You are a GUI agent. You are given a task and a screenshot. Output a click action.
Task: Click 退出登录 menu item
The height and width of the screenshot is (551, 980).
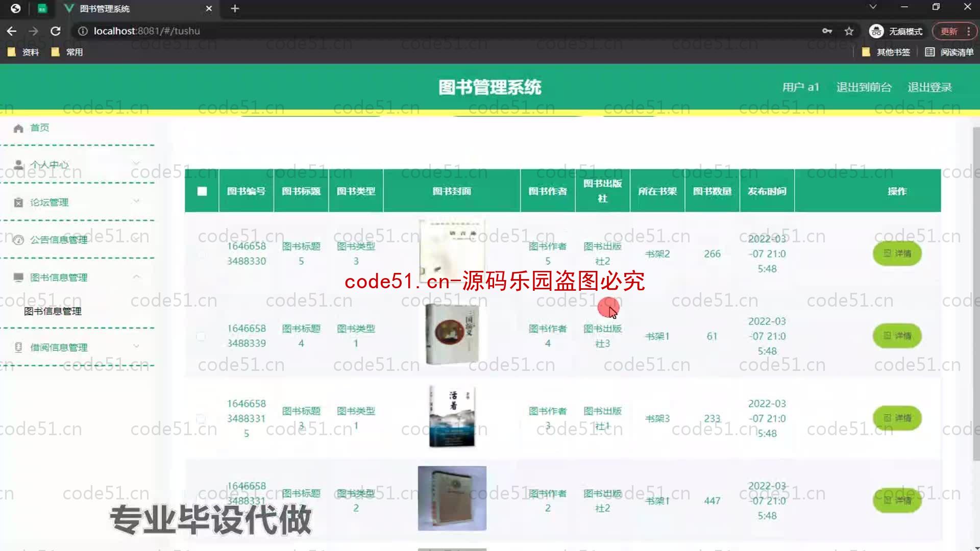click(x=929, y=87)
